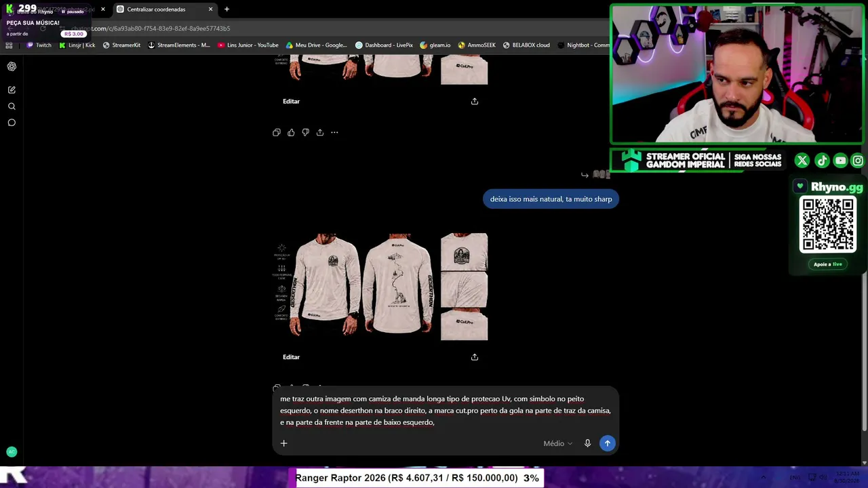
Task: Open the front-view shirt image
Action: (326, 285)
